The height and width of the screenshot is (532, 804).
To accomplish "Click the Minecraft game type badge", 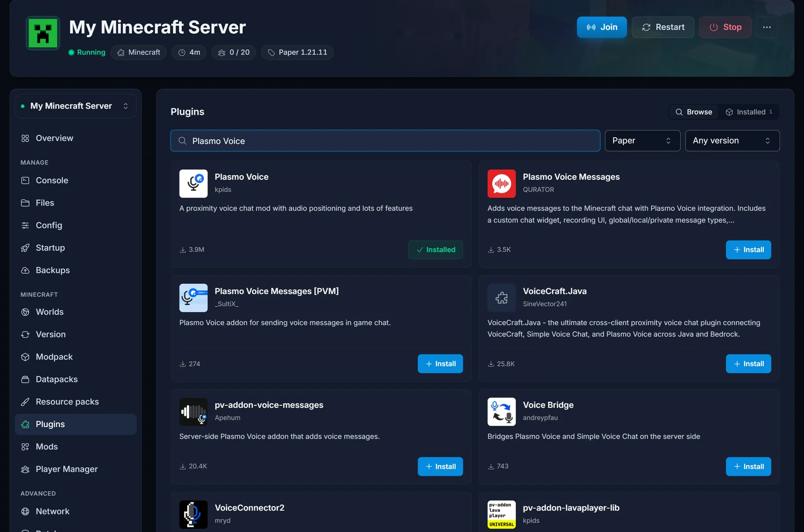I will tap(139, 52).
